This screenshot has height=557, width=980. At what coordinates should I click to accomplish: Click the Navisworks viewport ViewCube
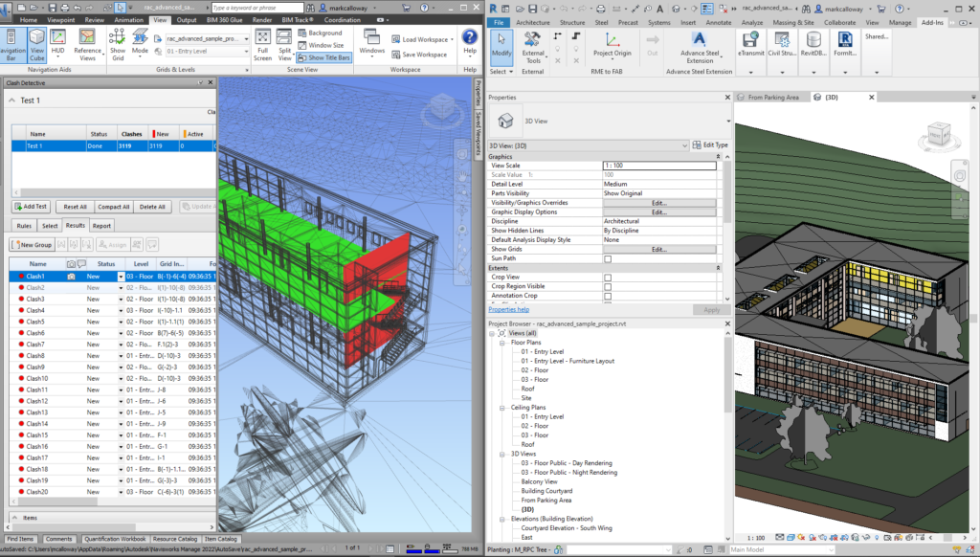[x=442, y=108]
